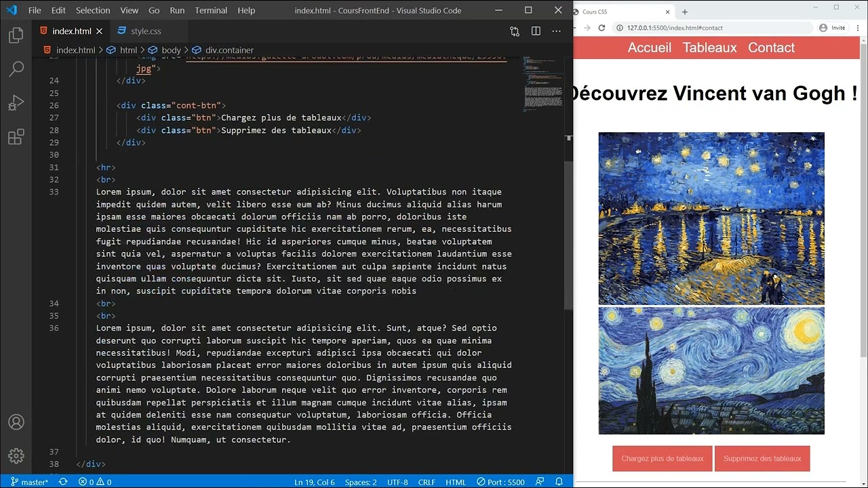This screenshot has width=868, height=488.
Task: Open the html breadcrumb dropdown
Action: pyautogui.click(x=123, y=50)
